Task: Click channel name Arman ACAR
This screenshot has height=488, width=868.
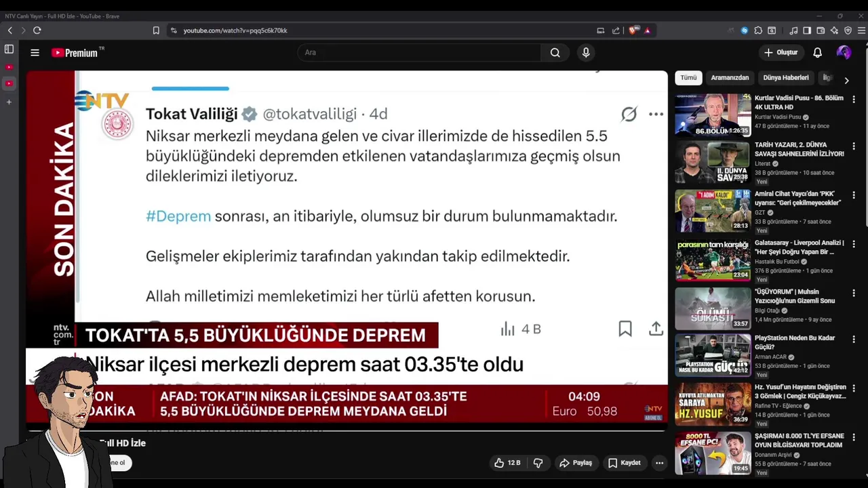Action: click(x=770, y=357)
